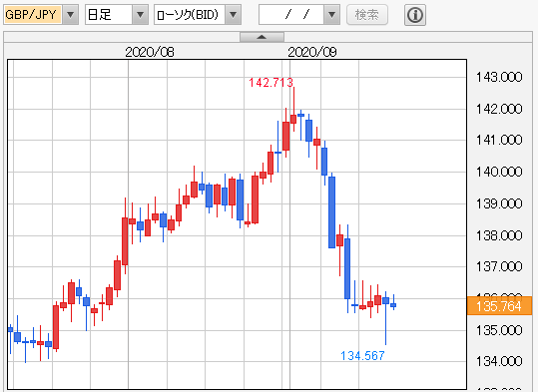
Task: Click the ローソク(BID) chart type field
Action: click(x=190, y=15)
